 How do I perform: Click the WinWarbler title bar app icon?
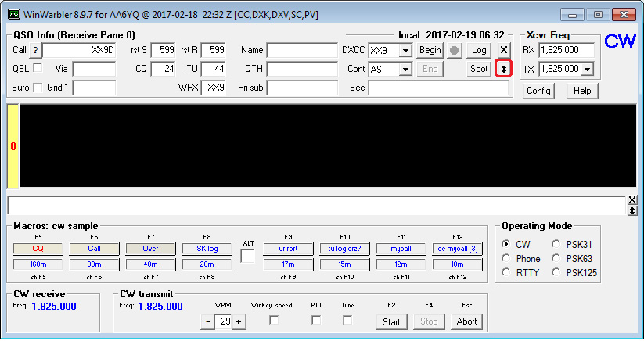pos(14,14)
